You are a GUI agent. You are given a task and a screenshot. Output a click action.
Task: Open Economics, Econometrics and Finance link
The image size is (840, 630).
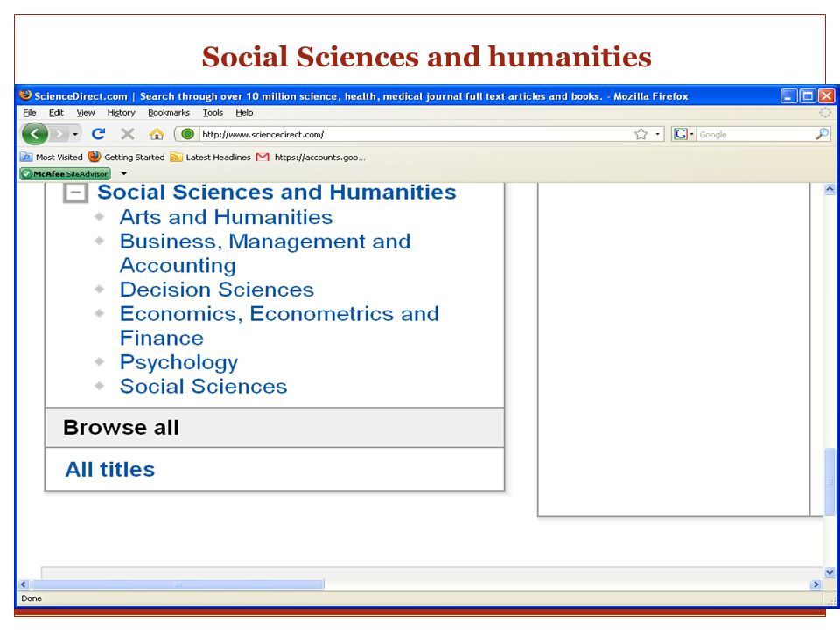point(279,325)
